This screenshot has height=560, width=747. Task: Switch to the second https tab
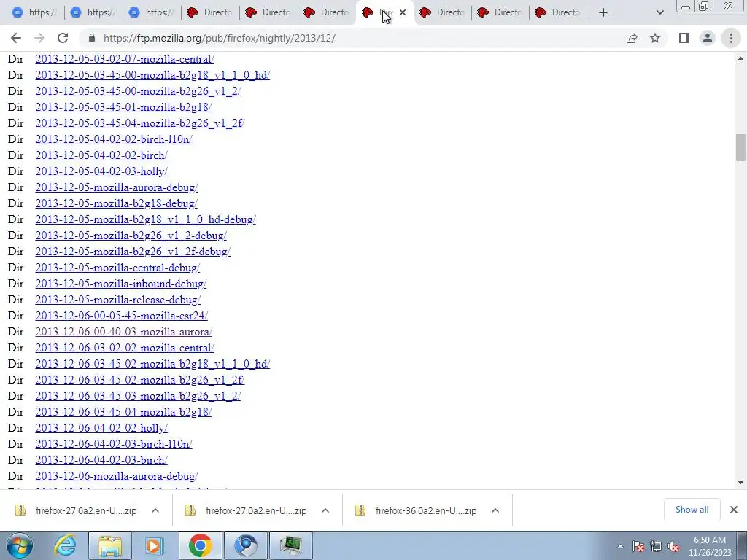[x=93, y=12]
